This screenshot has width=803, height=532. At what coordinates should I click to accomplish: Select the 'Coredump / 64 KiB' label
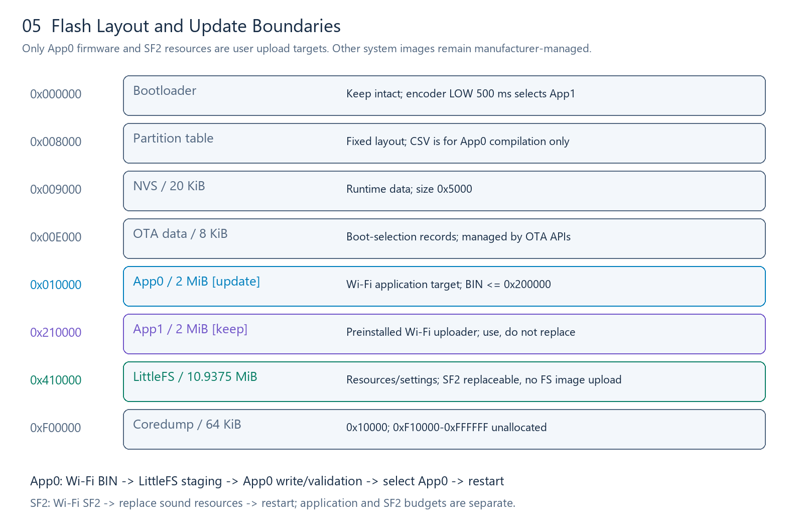187,425
